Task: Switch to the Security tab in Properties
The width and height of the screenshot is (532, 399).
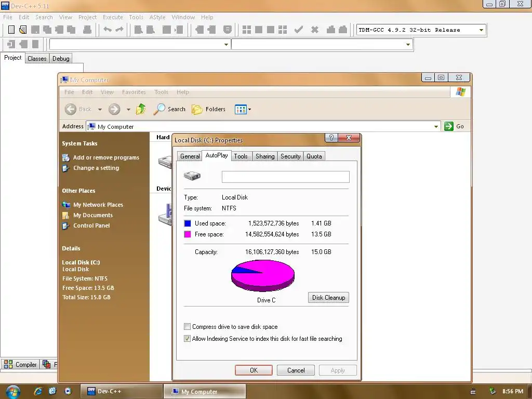Action: (290, 156)
